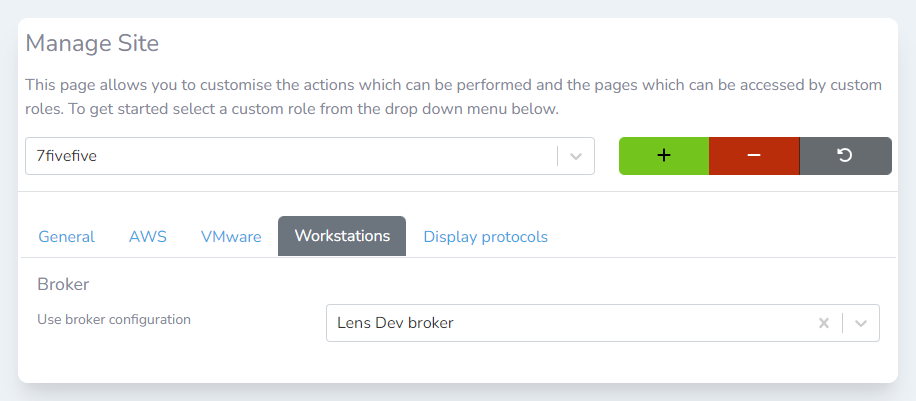Click the Broker section heading
916x401 pixels.
[x=64, y=284]
